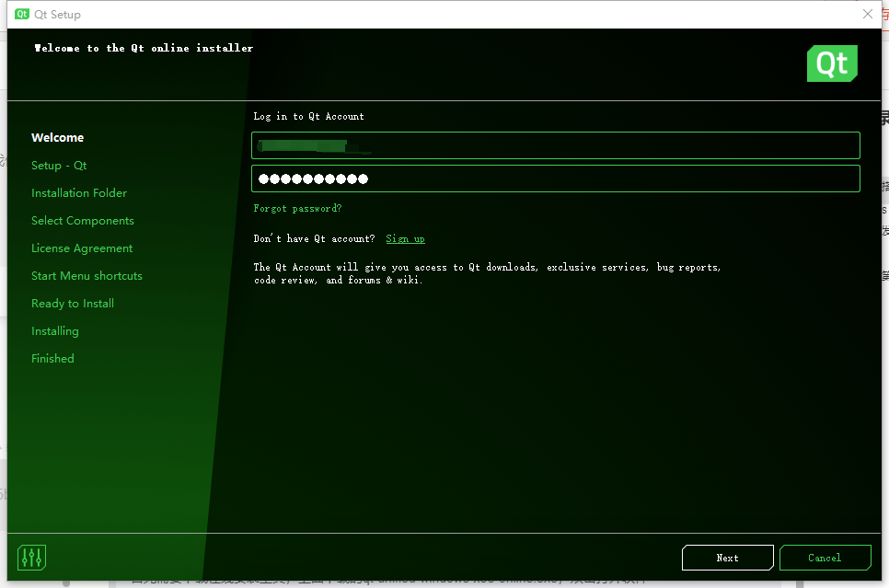Close the Qt Setup window
This screenshot has width=889, height=588.
click(868, 14)
